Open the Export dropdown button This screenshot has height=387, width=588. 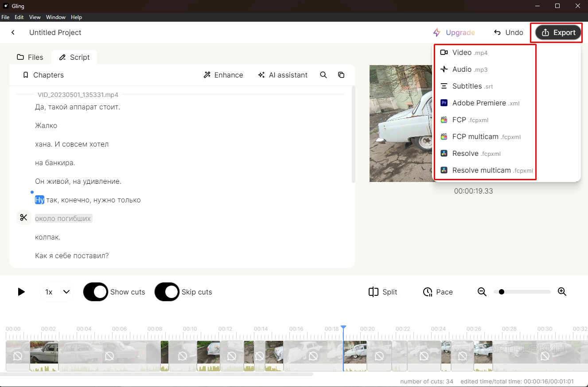point(558,32)
